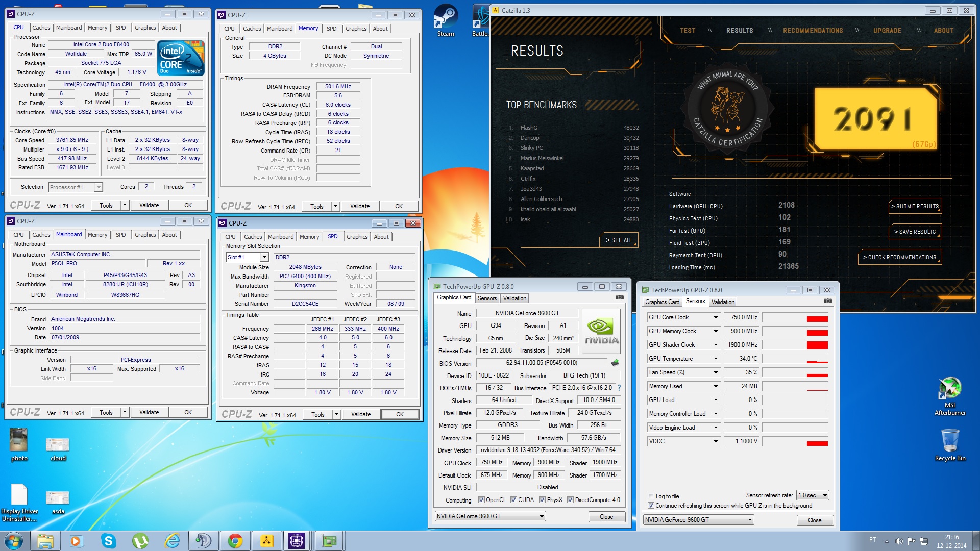Open the GPU Temperature sensor dropdown

point(716,359)
